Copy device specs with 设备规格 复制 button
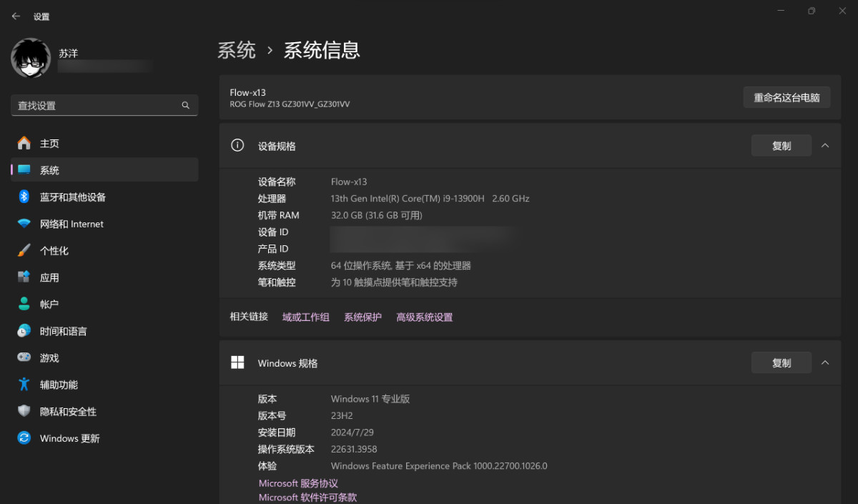858x504 pixels. [x=781, y=146]
